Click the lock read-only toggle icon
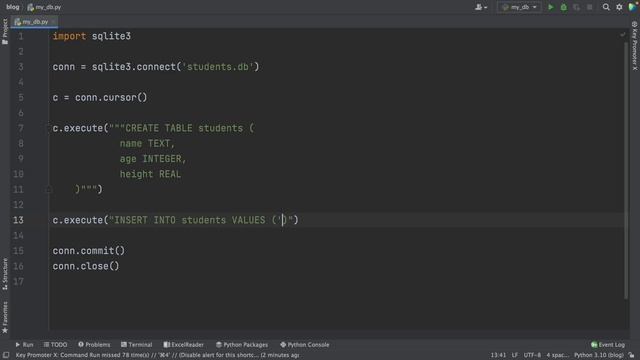This screenshot has height=360, width=640. [x=631, y=356]
